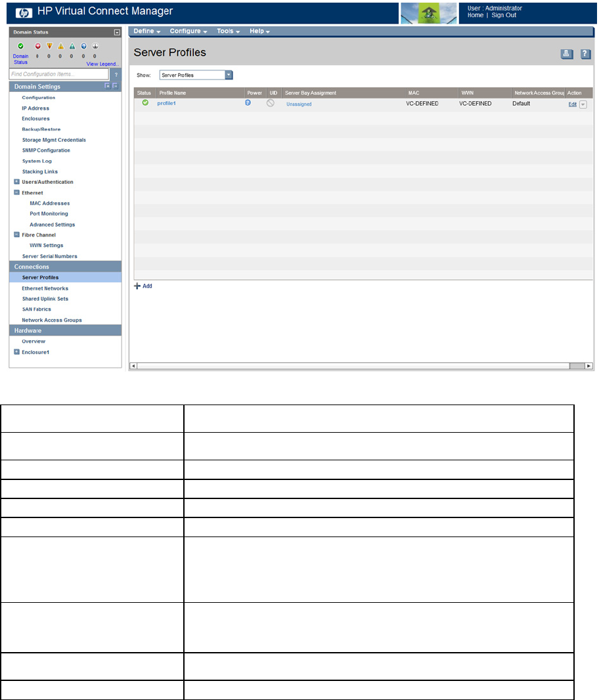Select Configuration in Domain Settings
Viewport: 599px width, 700px height.
coord(38,97)
